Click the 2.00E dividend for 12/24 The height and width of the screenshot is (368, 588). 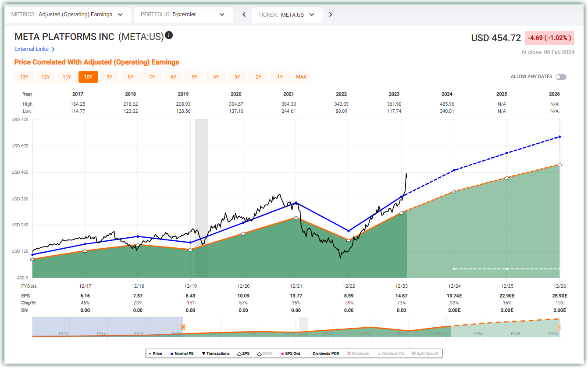pos(454,310)
